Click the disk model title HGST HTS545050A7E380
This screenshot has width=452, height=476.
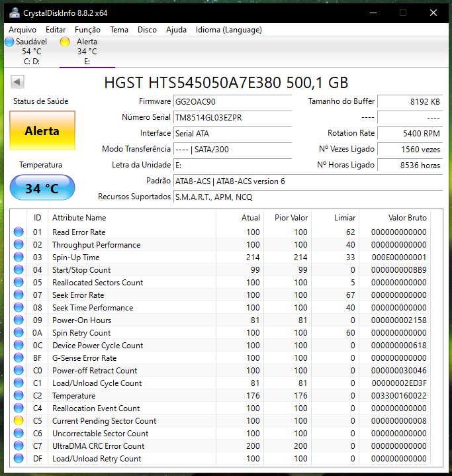point(192,83)
